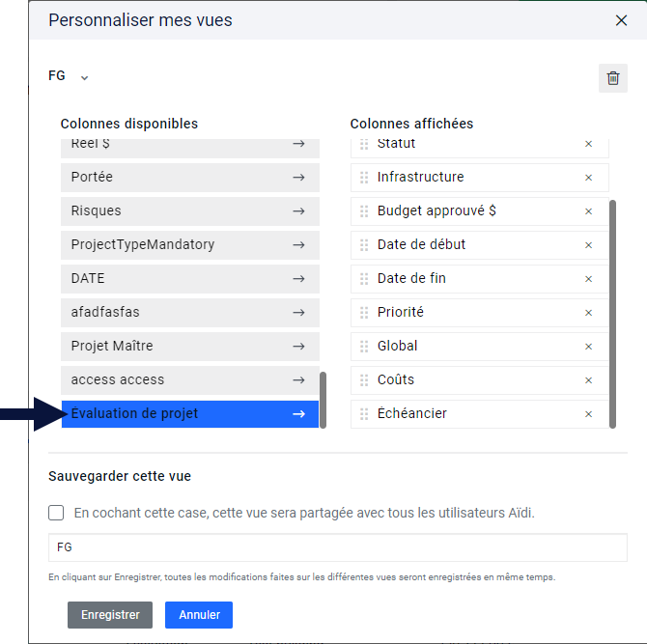This screenshot has height=644, width=647.
Task: Remove Échéancier from displayed columns
Action: click(588, 414)
